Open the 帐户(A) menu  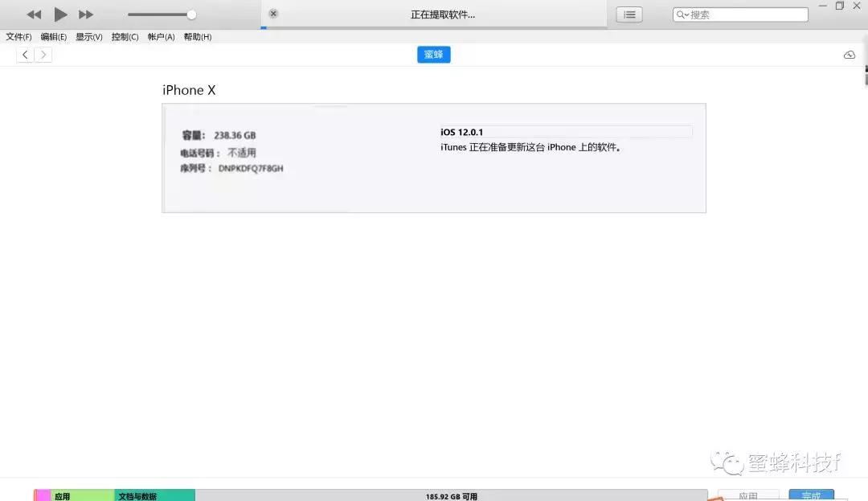(161, 36)
